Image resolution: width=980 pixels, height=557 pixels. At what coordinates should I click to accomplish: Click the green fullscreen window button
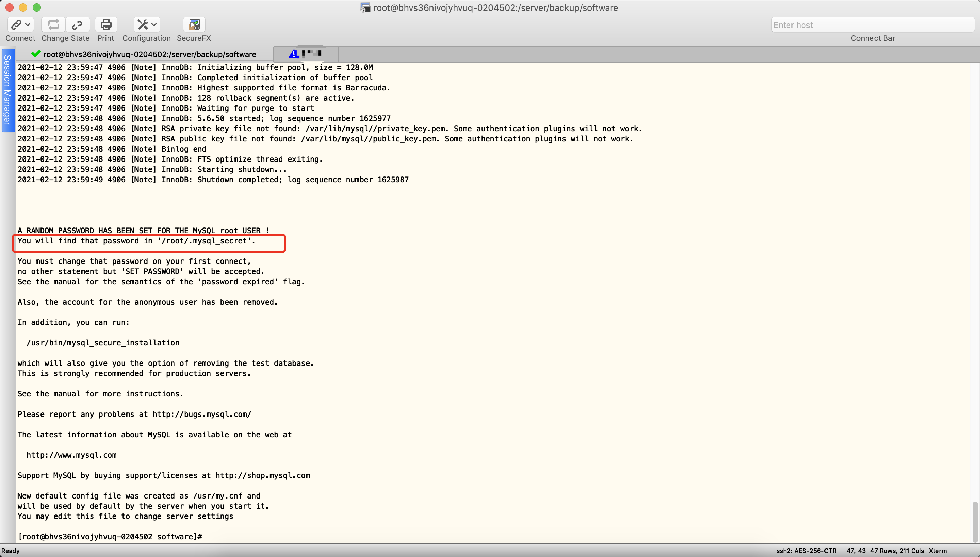(37, 7)
